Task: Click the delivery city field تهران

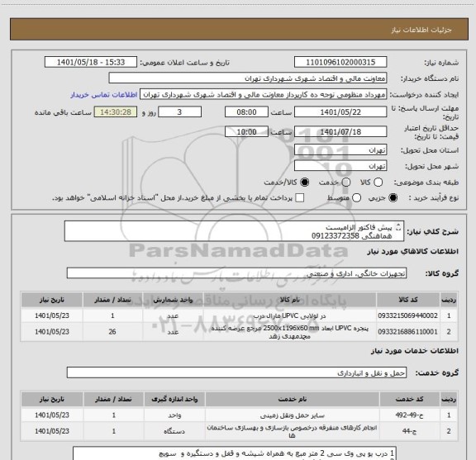Action: [340, 166]
